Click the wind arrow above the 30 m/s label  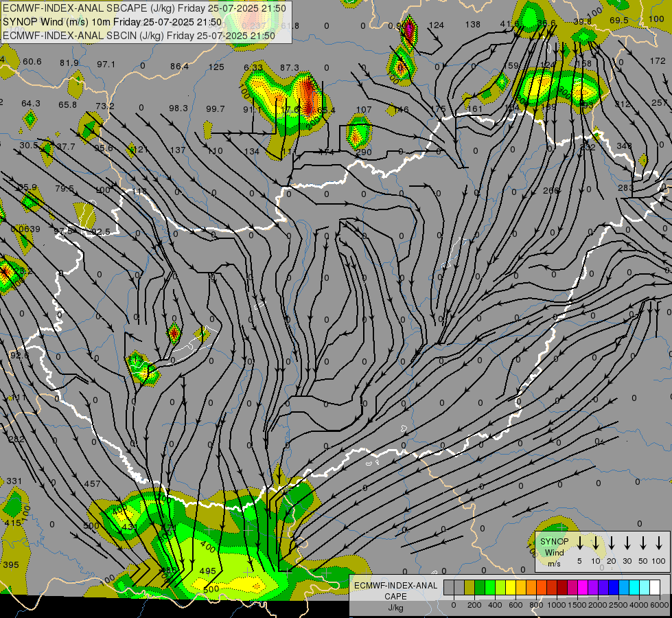[x=627, y=543]
